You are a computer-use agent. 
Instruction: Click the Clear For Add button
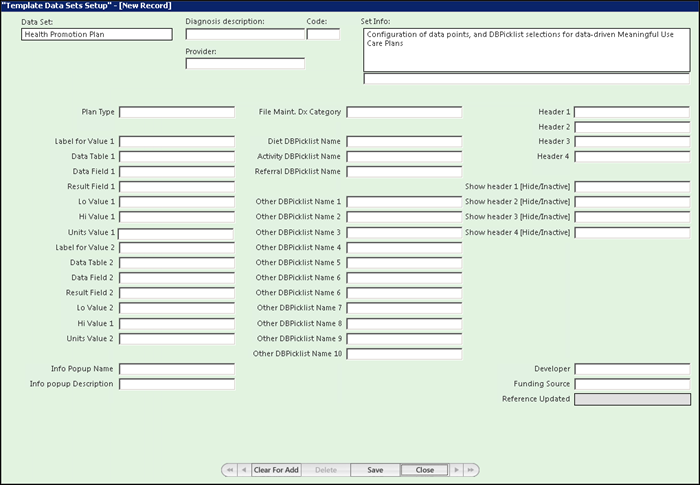pyautogui.click(x=276, y=470)
